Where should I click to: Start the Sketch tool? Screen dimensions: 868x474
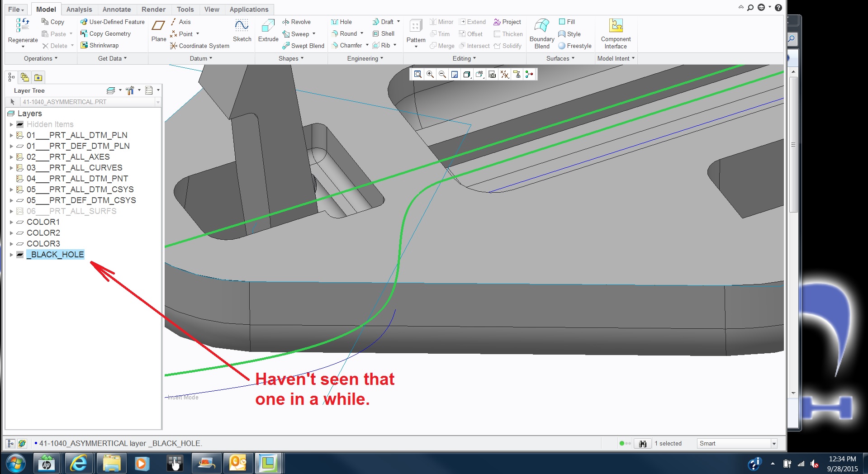click(242, 30)
